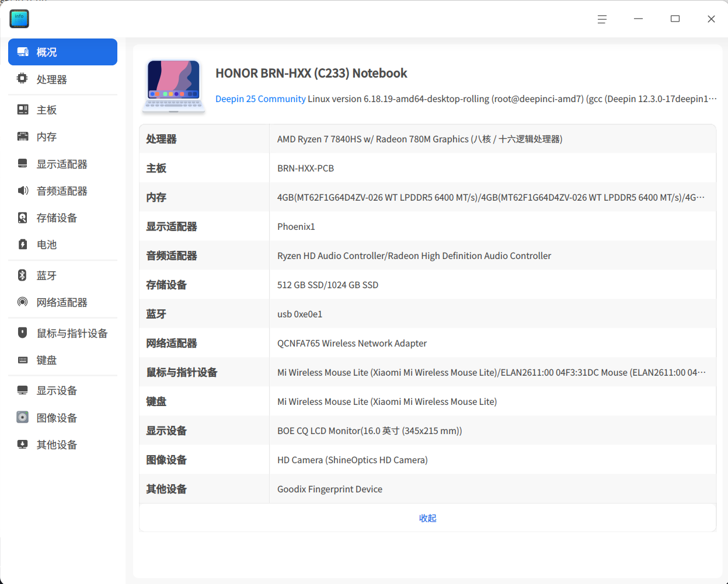Click the 其他设备 other devices icon
This screenshot has width=728, height=584.
pos(23,445)
